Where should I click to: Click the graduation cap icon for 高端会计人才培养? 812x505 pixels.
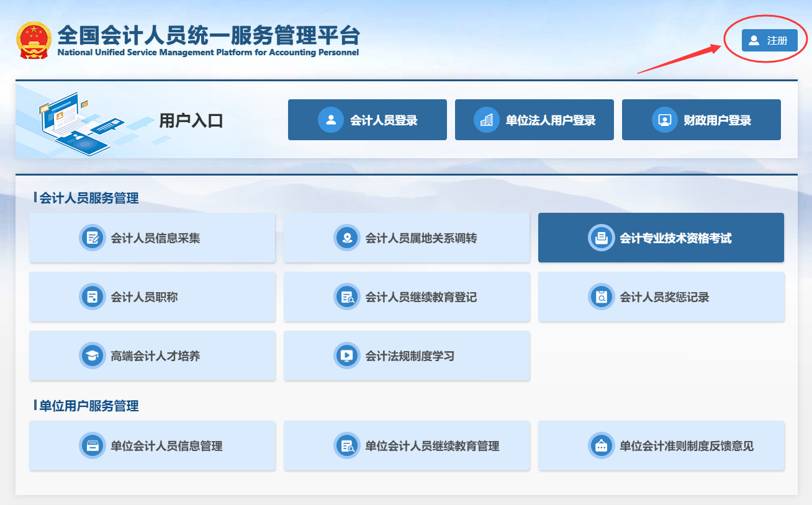tap(92, 356)
